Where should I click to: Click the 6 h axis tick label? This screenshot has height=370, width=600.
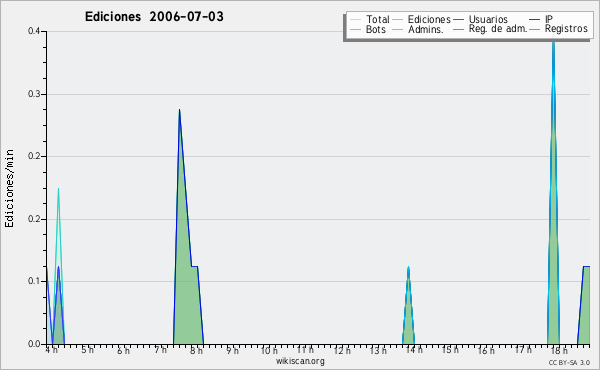[123, 350]
